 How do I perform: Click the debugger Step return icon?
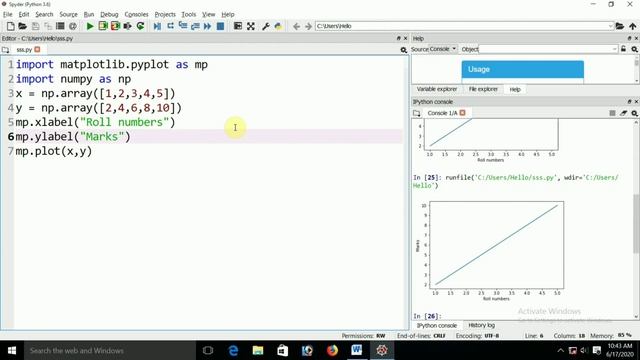(x=195, y=26)
